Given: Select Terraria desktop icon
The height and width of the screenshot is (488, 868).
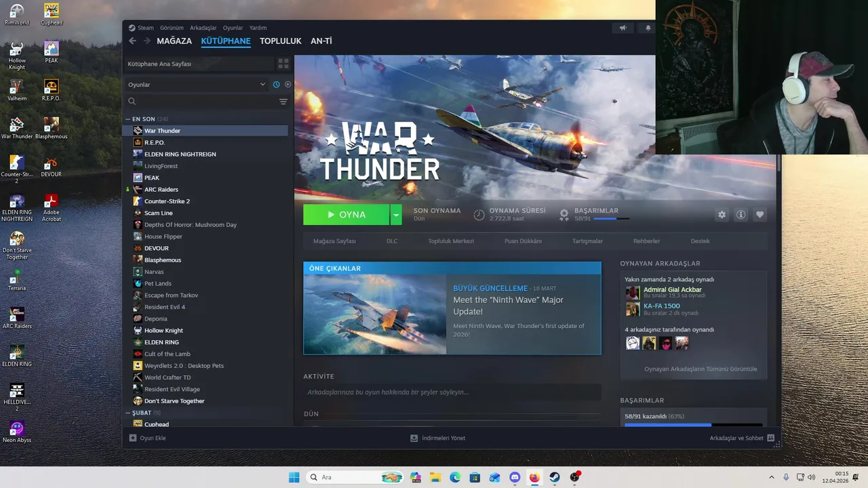Looking at the screenshot, I should [17, 280].
